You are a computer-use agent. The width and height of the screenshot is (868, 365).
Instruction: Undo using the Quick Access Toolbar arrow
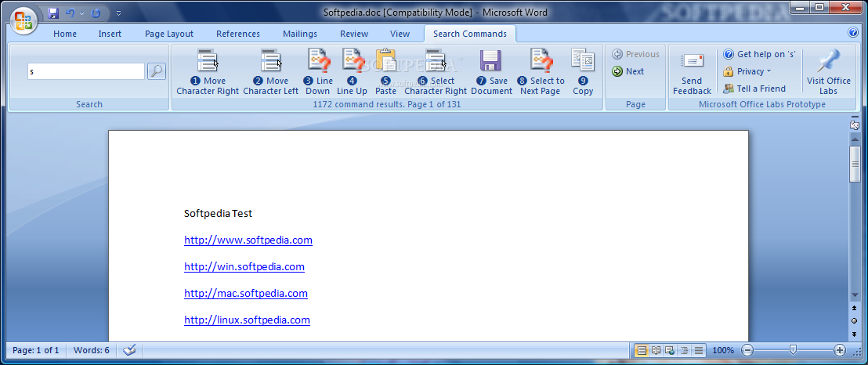click(71, 13)
